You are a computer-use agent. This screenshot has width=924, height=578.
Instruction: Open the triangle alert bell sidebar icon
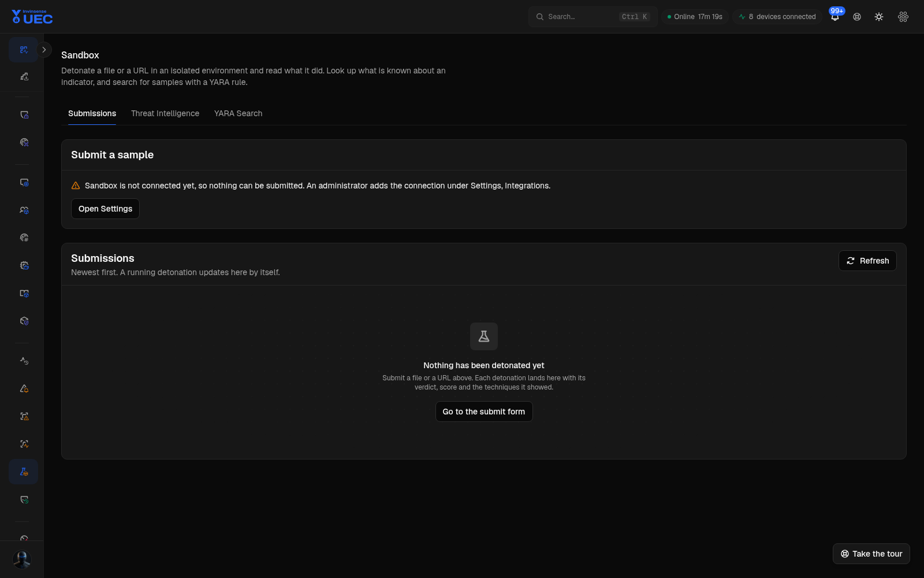[24, 388]
